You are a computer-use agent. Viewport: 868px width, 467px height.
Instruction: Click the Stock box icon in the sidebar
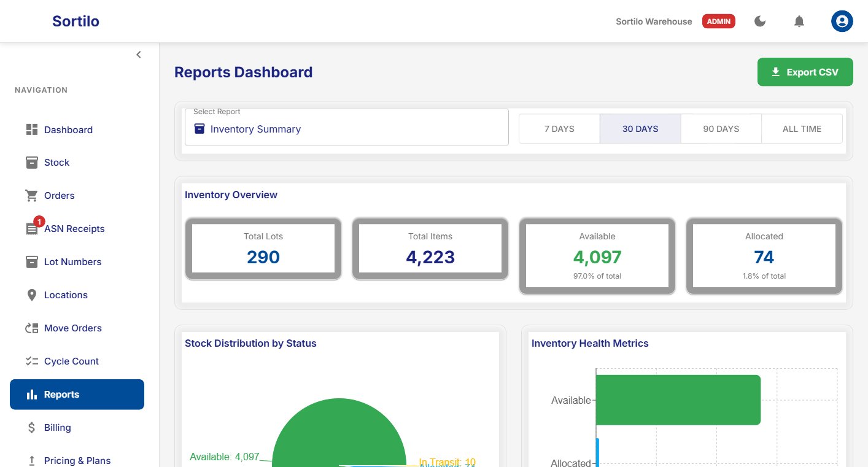pos(32,163)
